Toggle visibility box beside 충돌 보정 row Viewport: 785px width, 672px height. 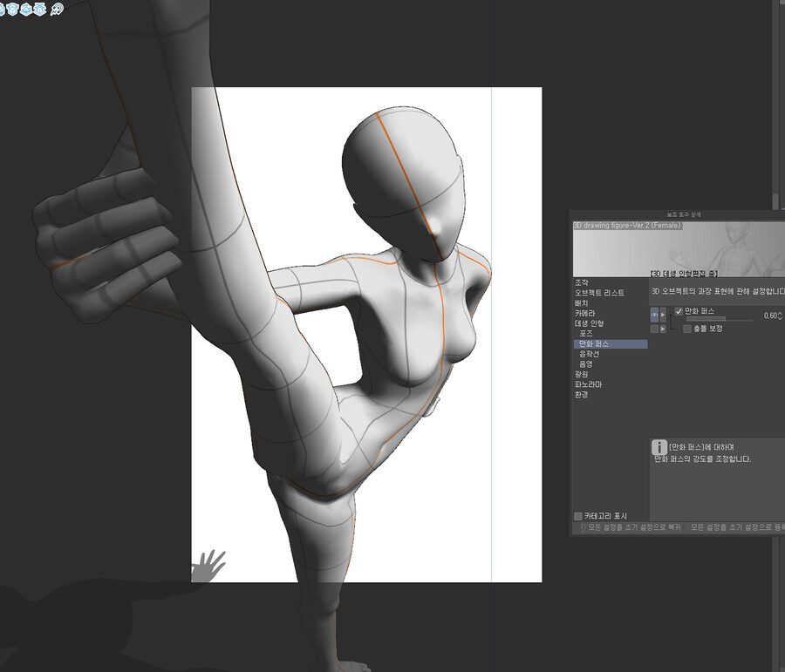tap(655, 329)
